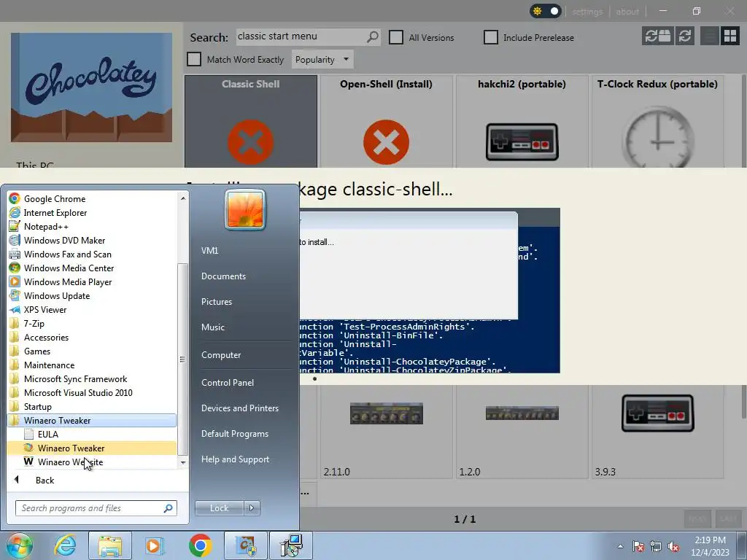Click the volume icon in system tray
The height and width of the screenshot is (560, 747).
(x=673, y=546)
